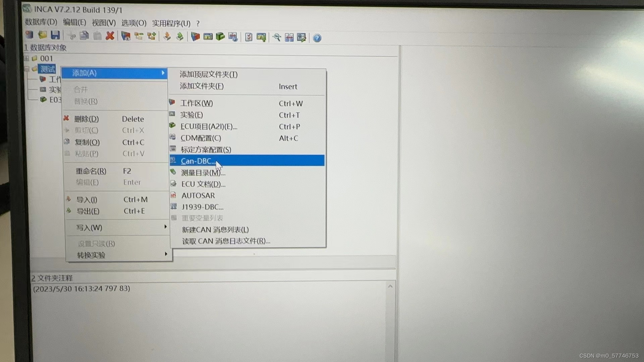Screen dimensions: 644x362
Task: Click the blue help question mark icon
Action: 317,38
